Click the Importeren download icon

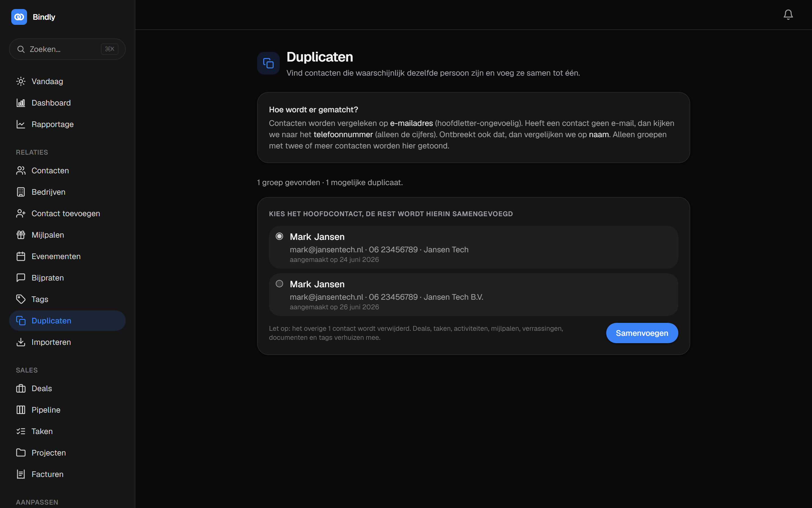(x=21, y=342)
